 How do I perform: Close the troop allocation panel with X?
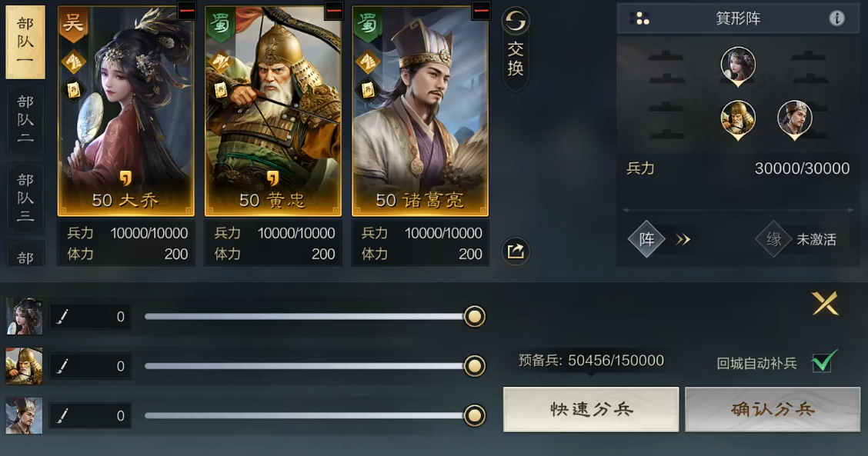pyautogui.click(x=825, y=303)
